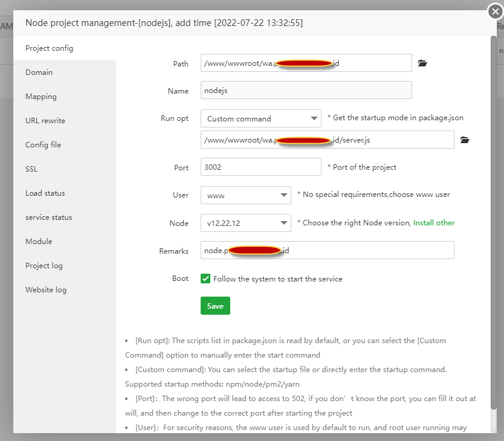
Task: Select the Config file tab
Action: pyautogui.click(x=44, y=145)
